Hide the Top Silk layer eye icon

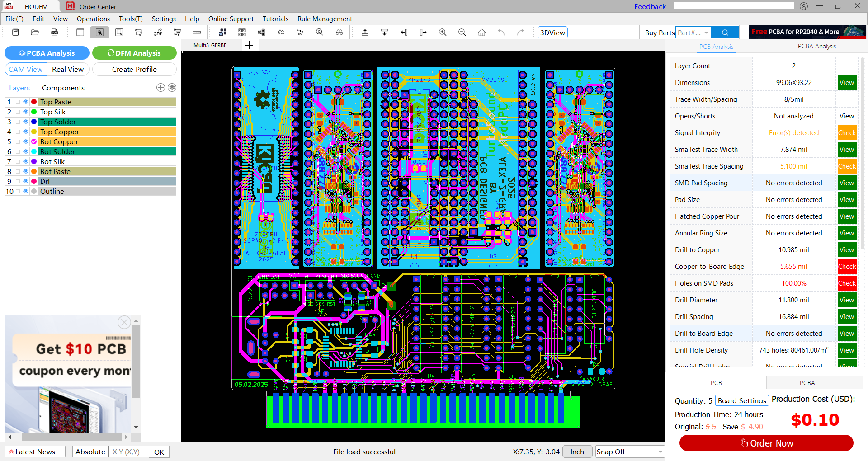click(x=26, y=112)
